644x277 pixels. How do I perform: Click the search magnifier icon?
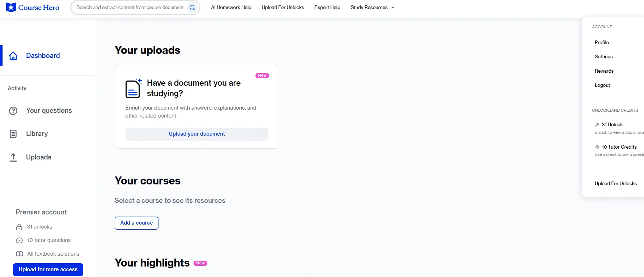(x=192, y=7)
